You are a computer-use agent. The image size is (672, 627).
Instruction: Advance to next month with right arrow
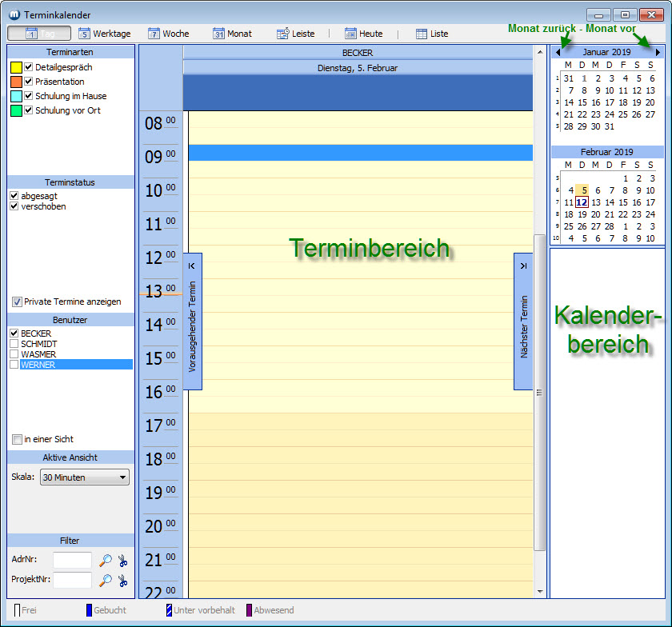point(658,52)
